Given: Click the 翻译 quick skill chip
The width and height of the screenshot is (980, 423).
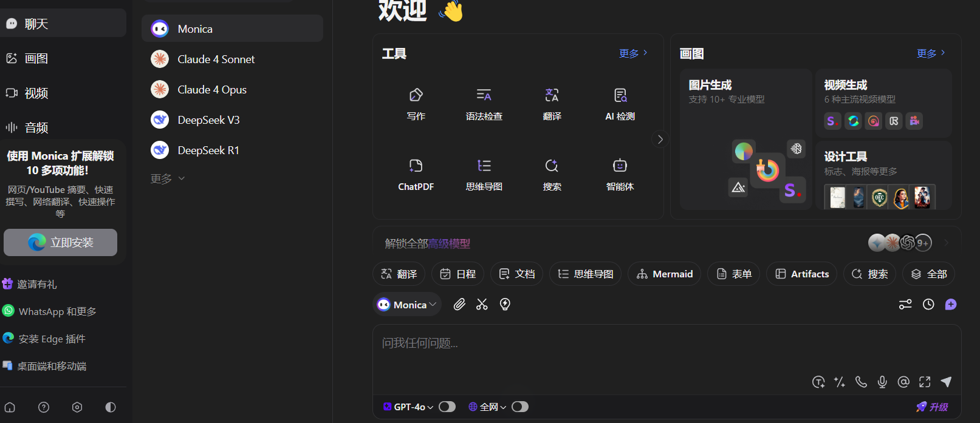Looking at the screenshot, I should (399, 274).
